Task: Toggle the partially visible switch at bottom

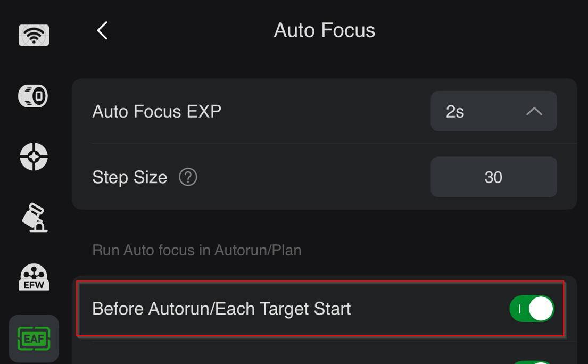Action: [x=533, y=362]
